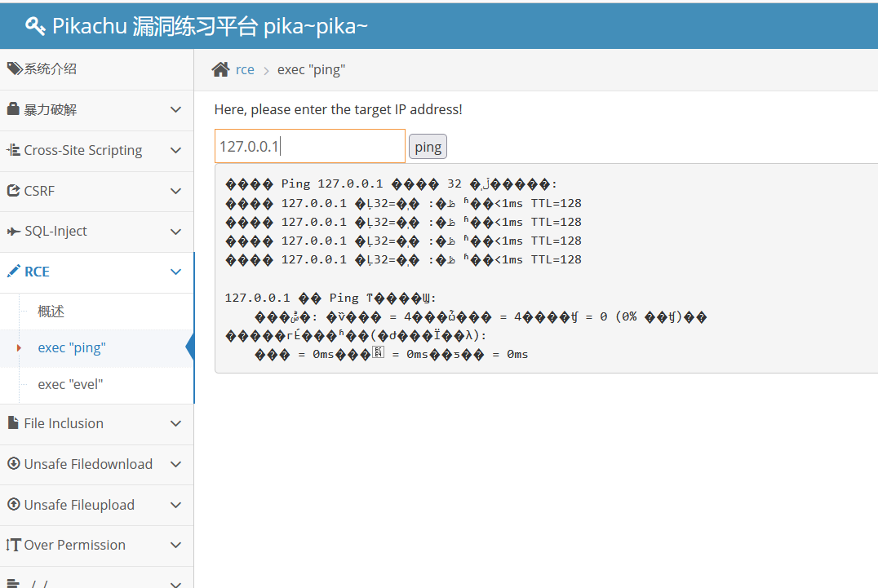Click the tag icon next to 系统介绍

(15, 69)
